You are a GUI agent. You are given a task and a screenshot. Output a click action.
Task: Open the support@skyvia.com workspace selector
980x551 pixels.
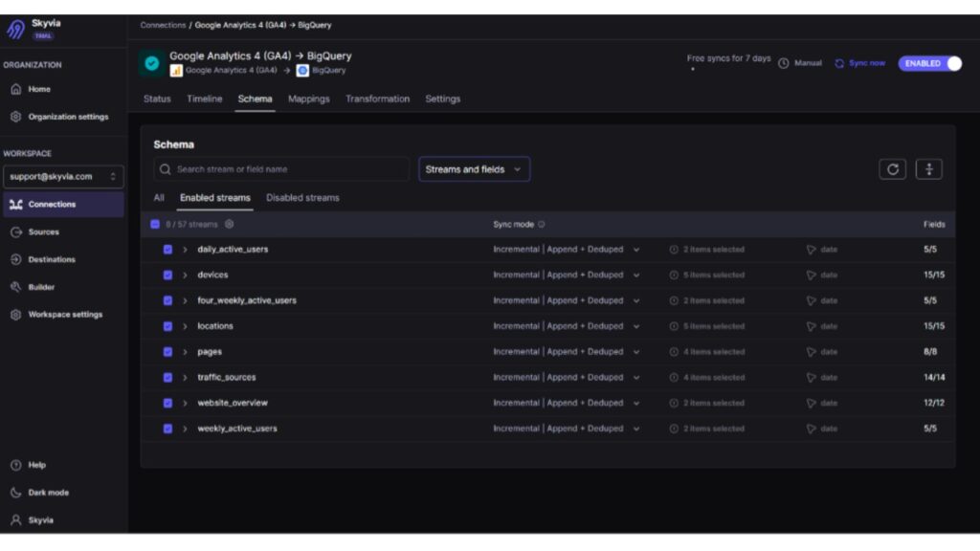click(x=63, y=177)
